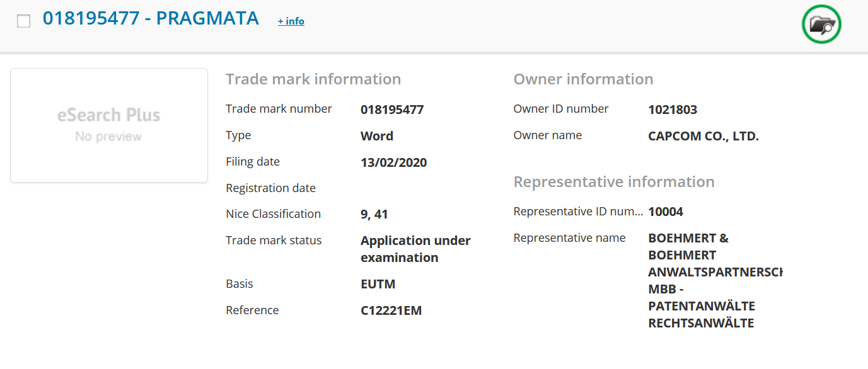Viewport: 868px width, 369px height.
Task: Click the representative ID number 10004
Action: [666, 212]
